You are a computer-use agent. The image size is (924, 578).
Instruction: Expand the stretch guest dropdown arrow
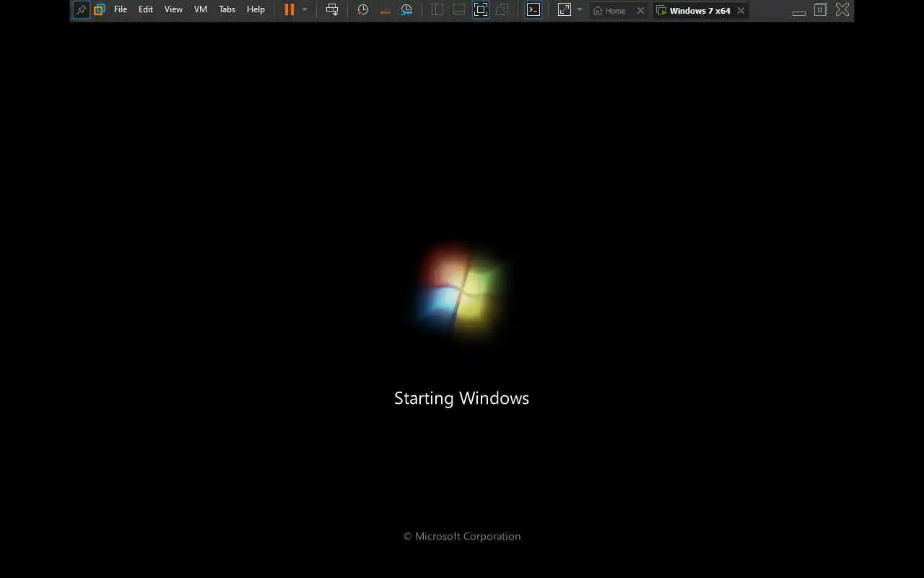(x=580, y=10)
